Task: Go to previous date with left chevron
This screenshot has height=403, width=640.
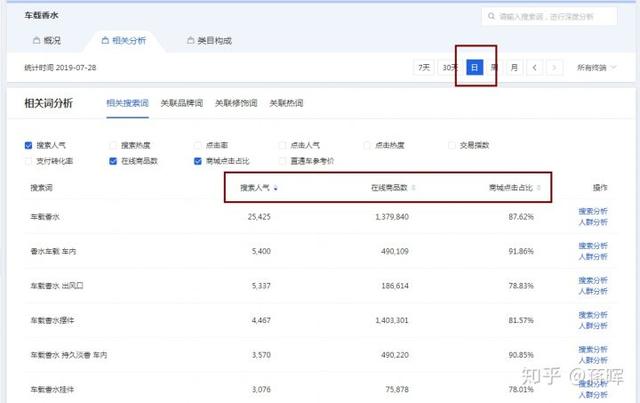Action: (x=535, y=67)
